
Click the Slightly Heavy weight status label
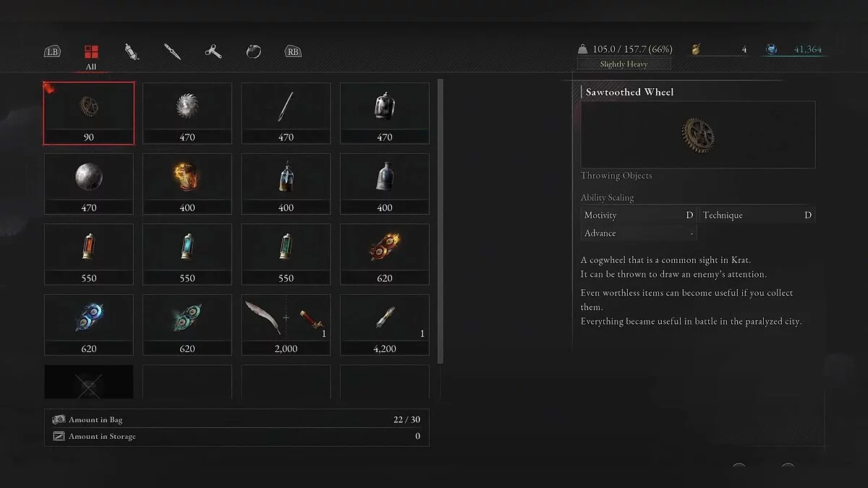[624, 64]
